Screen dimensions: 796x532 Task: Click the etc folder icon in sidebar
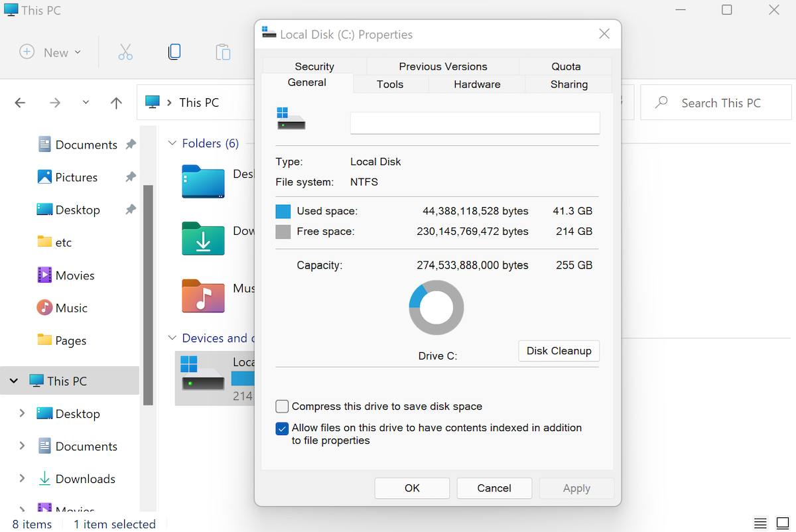(x=44, y=242)
